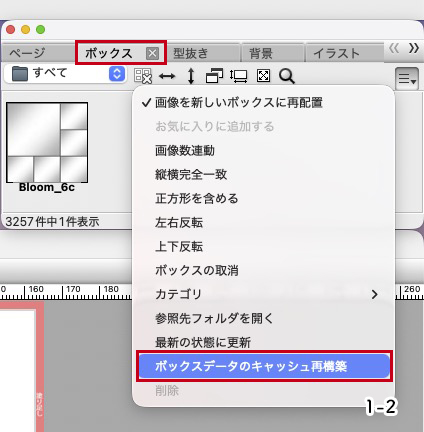This screenshot has width=424, height=432.
Task: Close the ボックス tab with its X
Action: (152, 53)
